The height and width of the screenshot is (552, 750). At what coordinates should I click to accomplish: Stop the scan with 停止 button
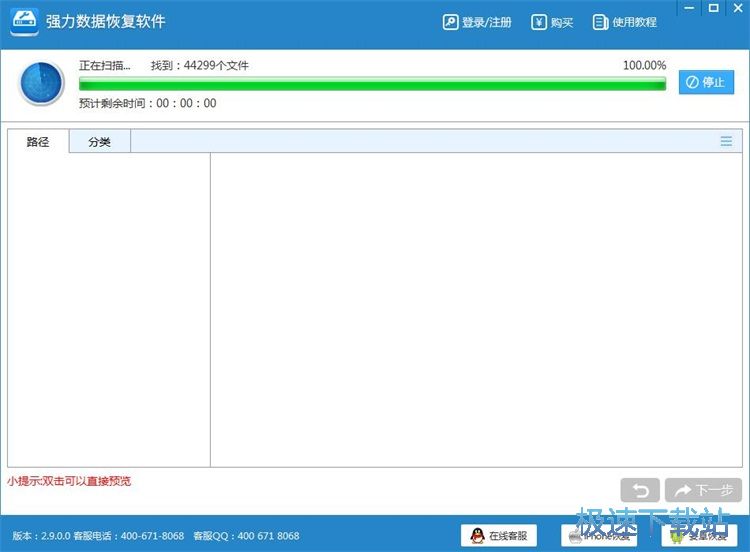coord(706,82)
